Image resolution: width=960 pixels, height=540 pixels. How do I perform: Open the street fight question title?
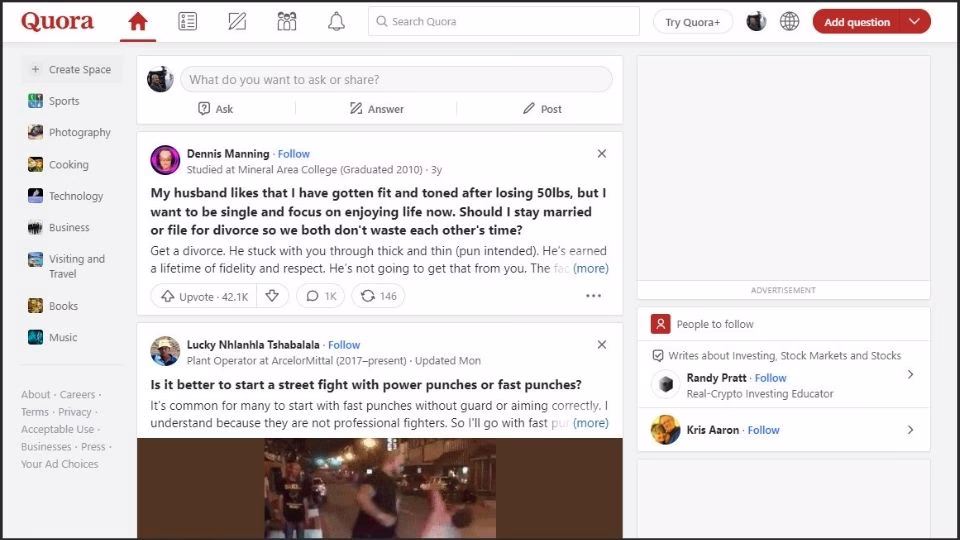tap(366, 384)
